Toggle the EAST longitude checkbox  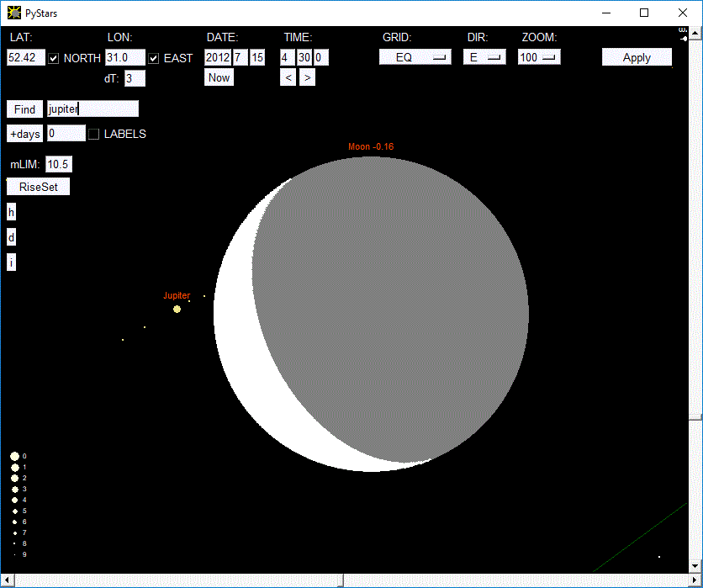(x=153, y=58)
